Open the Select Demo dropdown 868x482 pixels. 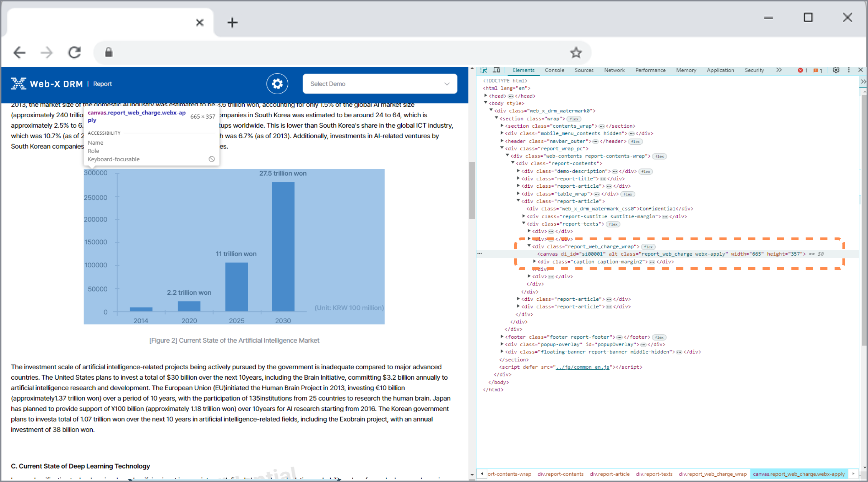380,84
